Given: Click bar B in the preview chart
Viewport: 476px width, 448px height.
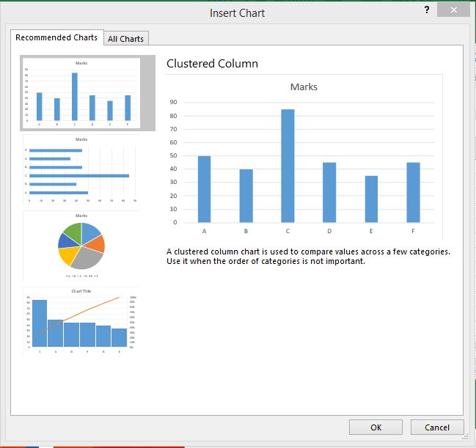Looking at the screenshot, I should coord(246,196).
